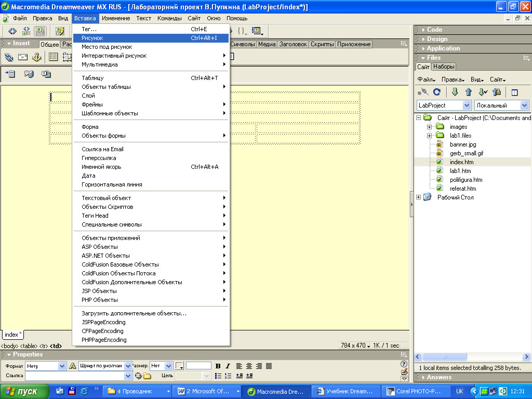Image resolution: width=532 pixels, height=399 pixels.
Task: Select banner.jpg in the site file list
Action: (463, 144)
